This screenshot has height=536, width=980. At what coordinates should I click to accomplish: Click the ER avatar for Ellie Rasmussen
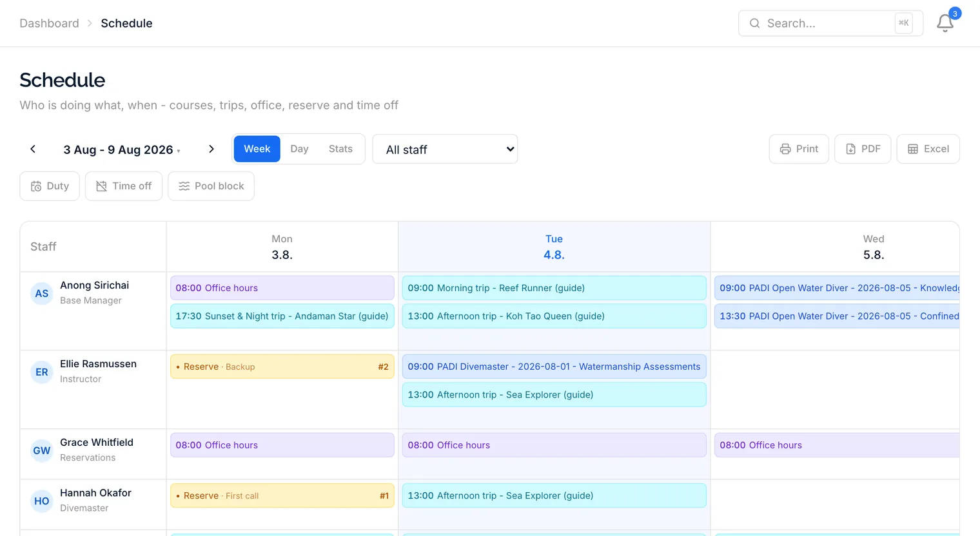pos(42,372)
